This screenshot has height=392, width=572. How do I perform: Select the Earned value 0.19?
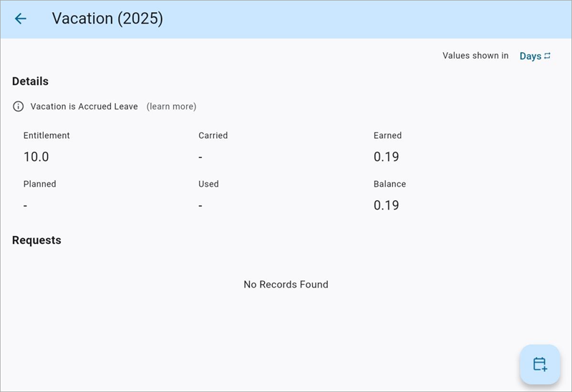(x=387, y=157)
